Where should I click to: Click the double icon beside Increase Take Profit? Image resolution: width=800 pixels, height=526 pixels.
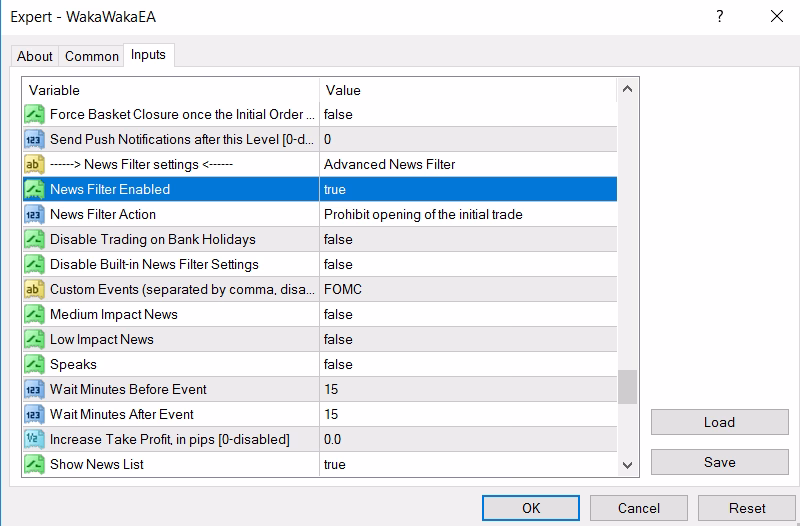(34, 439)
